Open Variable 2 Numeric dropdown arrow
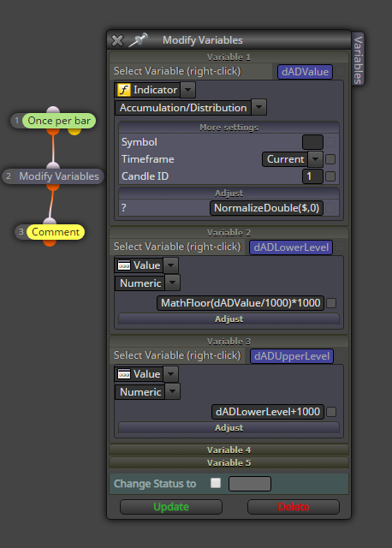392x548 pixels. point(173,283)
